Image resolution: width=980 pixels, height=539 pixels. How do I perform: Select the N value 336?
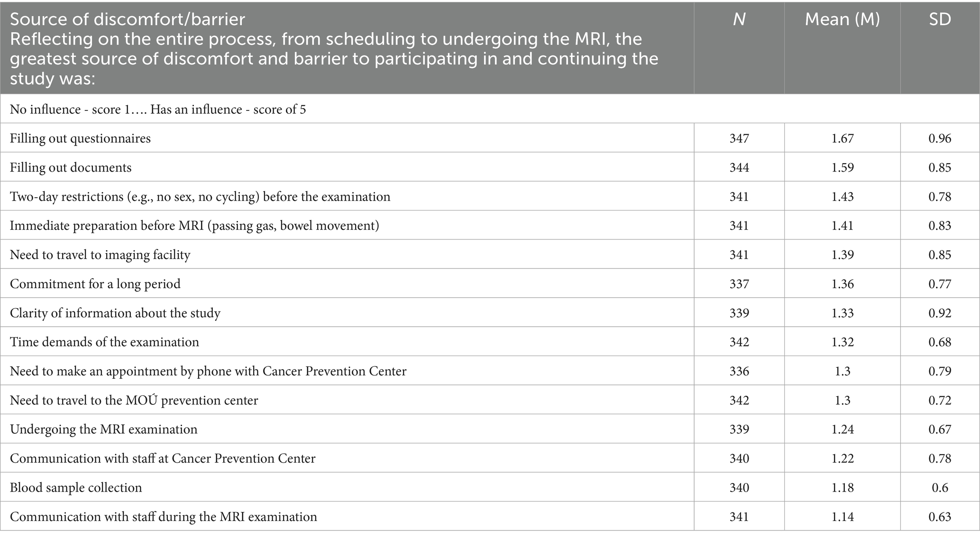(739, 371)
